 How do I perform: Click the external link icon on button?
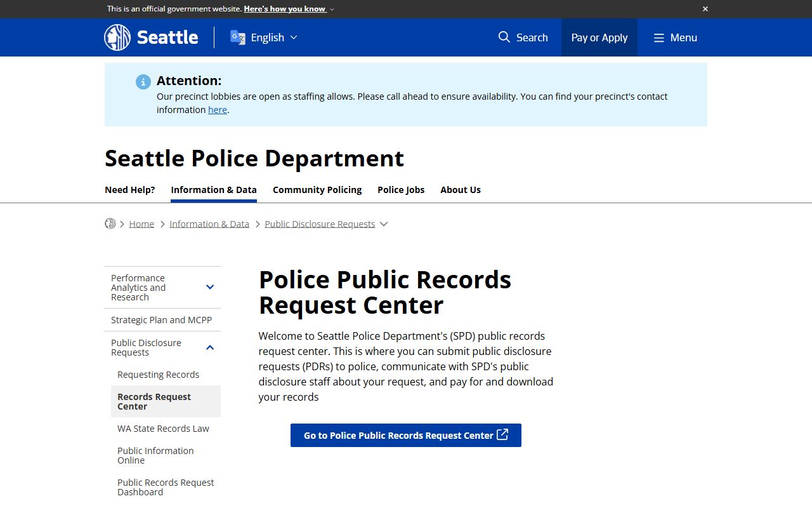pyautogui.click(x=502, y=434)
